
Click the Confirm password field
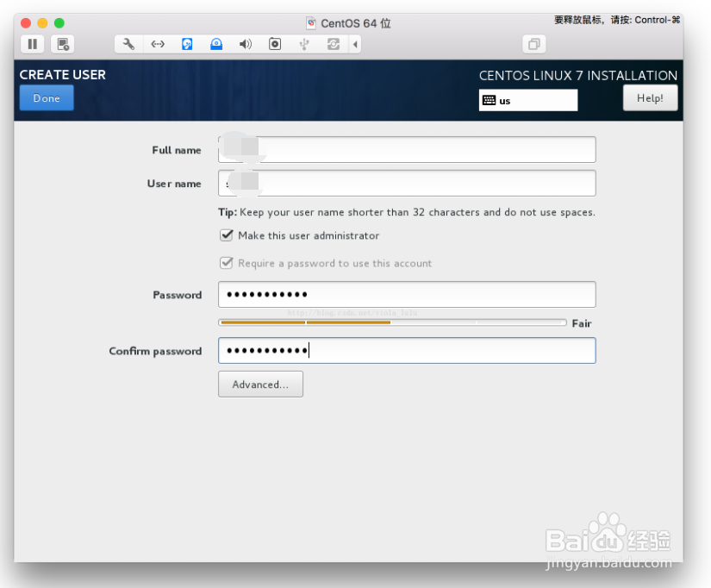(x=407, y=350)
